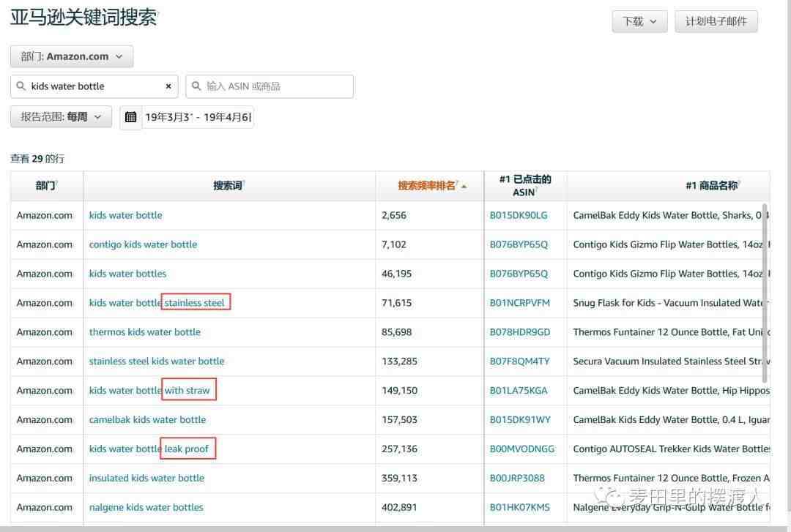Open 'kids water bottle leak proof' link
Image resolution: width=791 pixels, height=532 pixels.
point(149,449)
